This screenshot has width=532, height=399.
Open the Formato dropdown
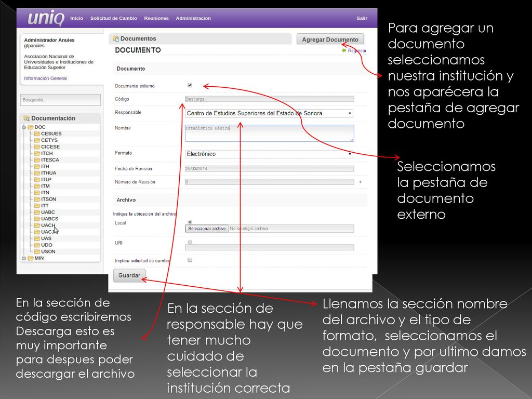[269, 154]
